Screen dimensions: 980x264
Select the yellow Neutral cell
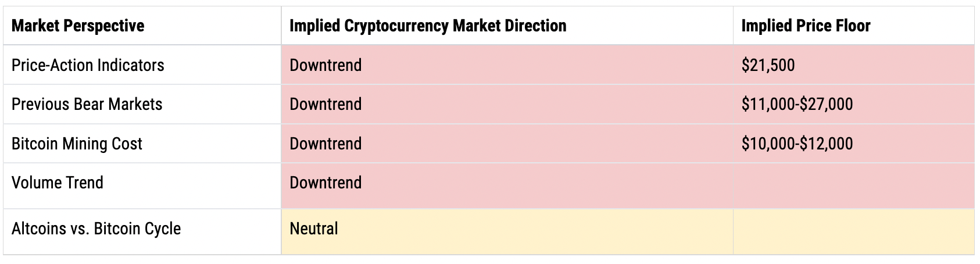click(507, 231)
